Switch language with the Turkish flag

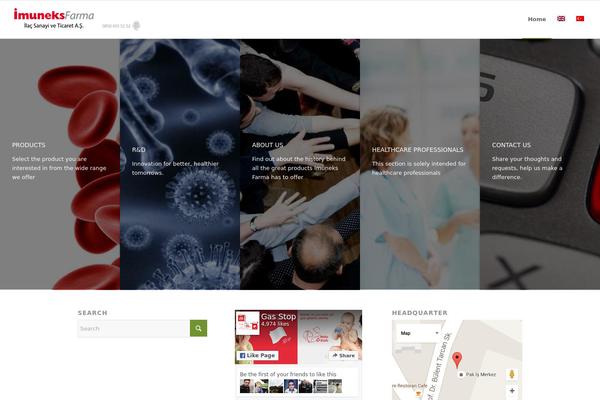(580, 19)
